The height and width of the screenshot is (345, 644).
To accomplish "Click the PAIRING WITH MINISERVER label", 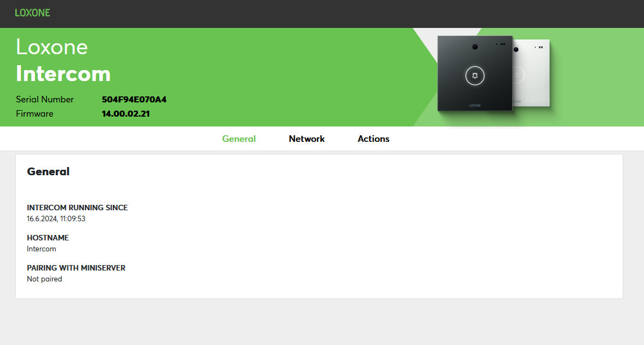I will click(76, 268).
